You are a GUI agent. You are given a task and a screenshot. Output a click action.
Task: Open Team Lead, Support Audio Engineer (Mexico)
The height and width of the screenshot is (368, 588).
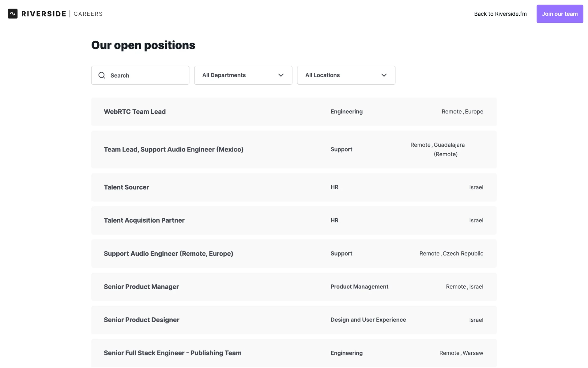tap(173, 149)
